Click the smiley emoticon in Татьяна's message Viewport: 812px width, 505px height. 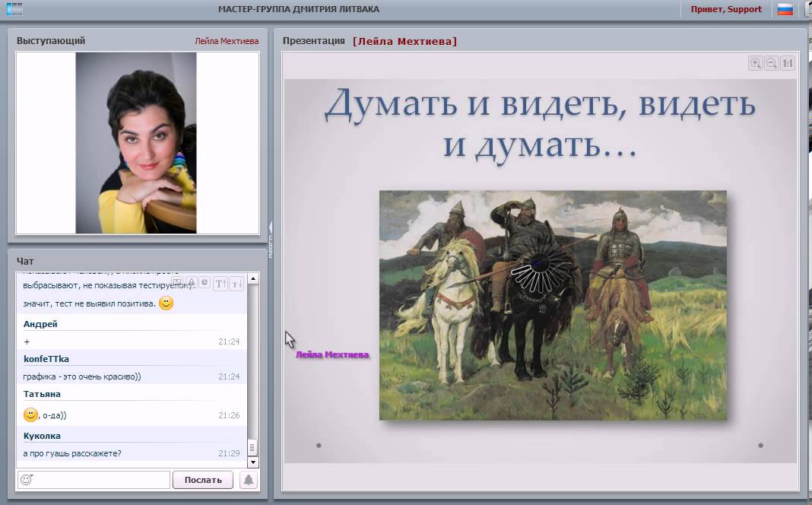30,414
